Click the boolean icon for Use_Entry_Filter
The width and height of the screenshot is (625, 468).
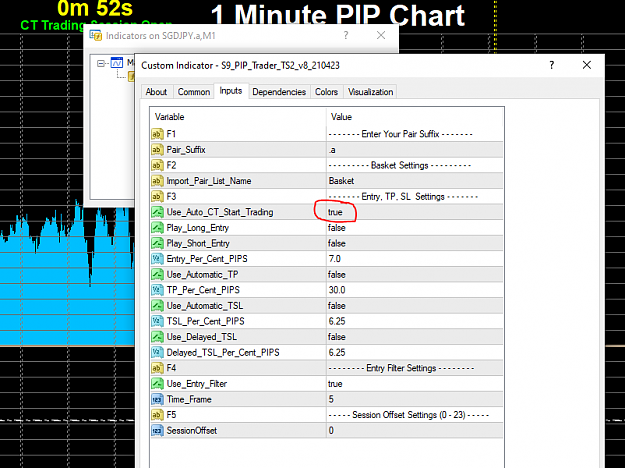click(x=157, y=383)
